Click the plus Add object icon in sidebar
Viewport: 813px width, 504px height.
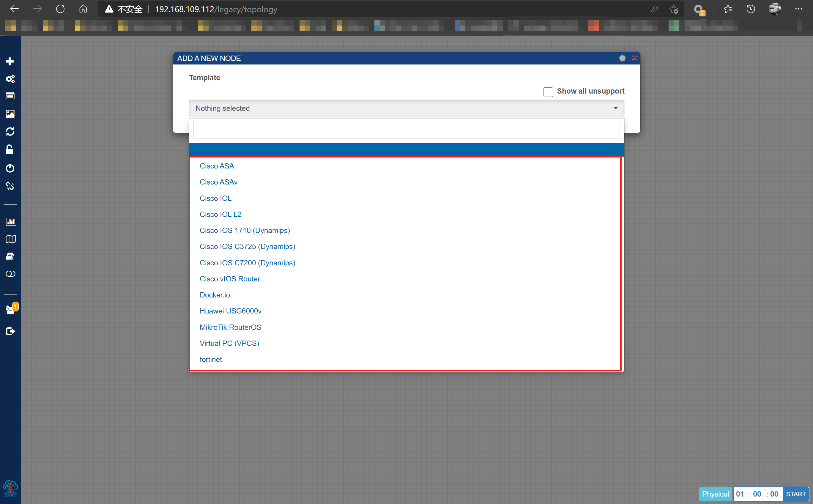[x=10, y=61]
